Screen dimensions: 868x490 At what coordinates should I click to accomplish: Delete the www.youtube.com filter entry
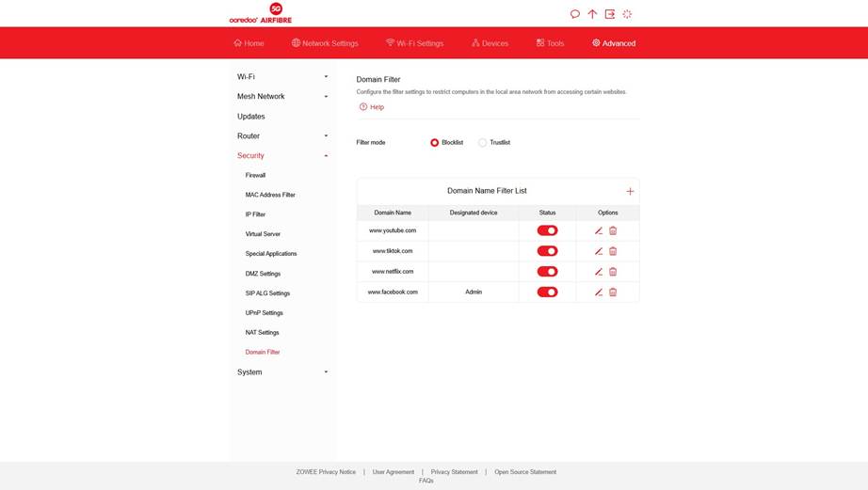(613, 230)
